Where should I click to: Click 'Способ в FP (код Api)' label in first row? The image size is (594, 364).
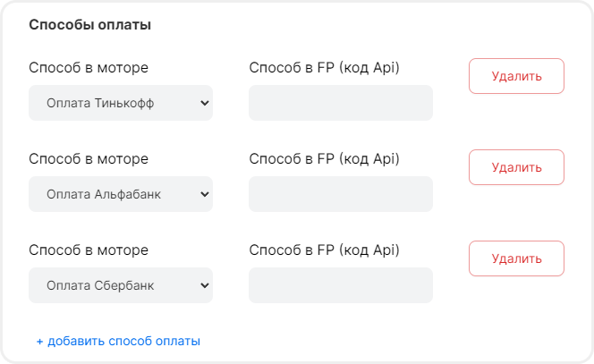[324, 67]
